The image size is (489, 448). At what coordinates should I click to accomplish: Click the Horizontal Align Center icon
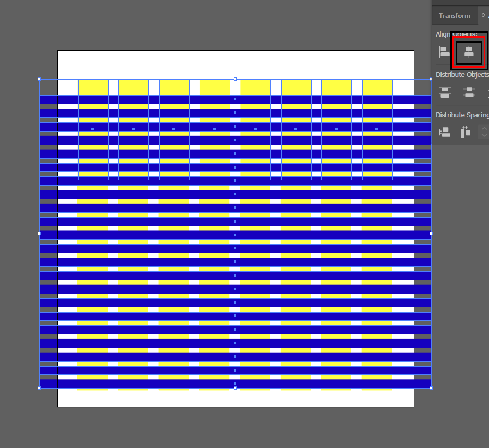pyautogui.click(x=469, y=52)
